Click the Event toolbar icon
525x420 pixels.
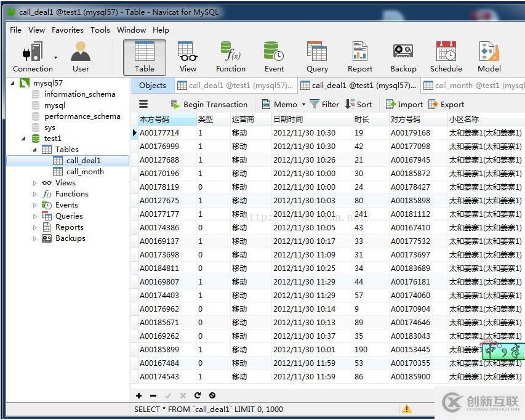pos(274,57)
